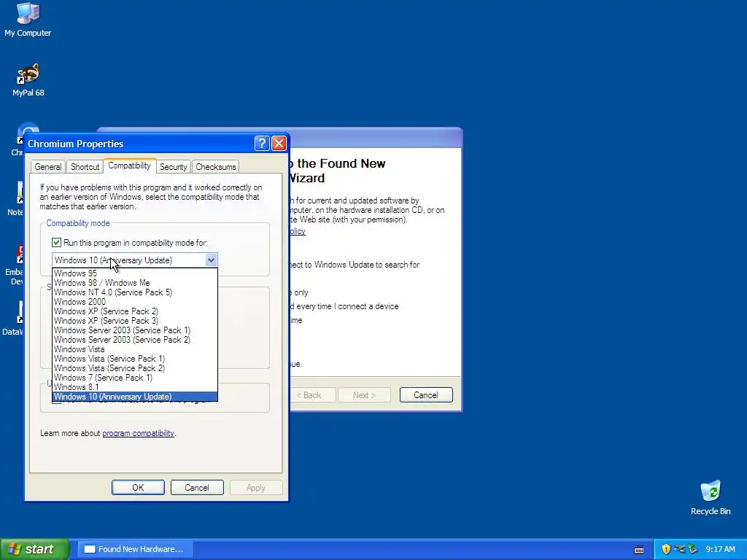The image size is (747, 560).
Task: Click Cancel in Chromium Properties
Action: coord(197,488)
